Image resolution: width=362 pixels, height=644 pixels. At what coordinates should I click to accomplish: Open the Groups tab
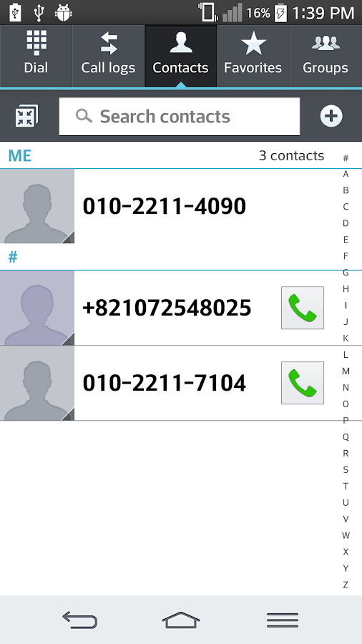[326, 57]
